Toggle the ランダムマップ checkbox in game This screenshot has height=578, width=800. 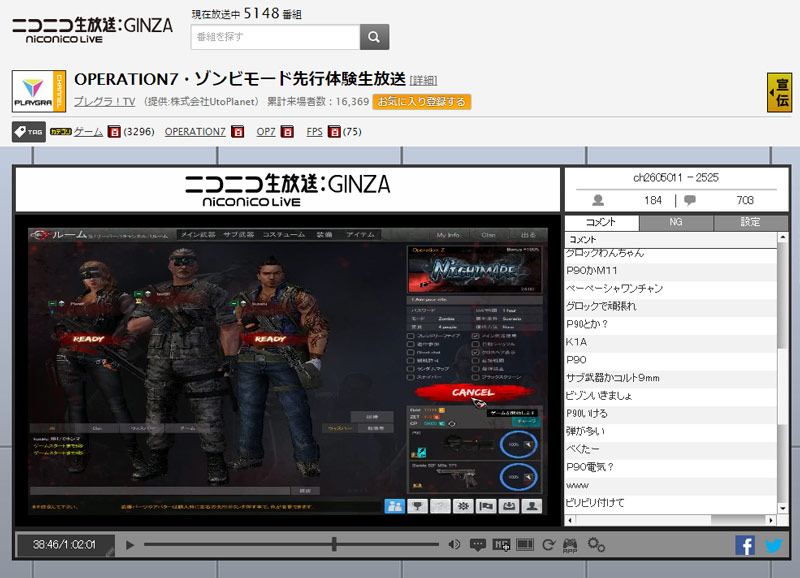[410, 369]
